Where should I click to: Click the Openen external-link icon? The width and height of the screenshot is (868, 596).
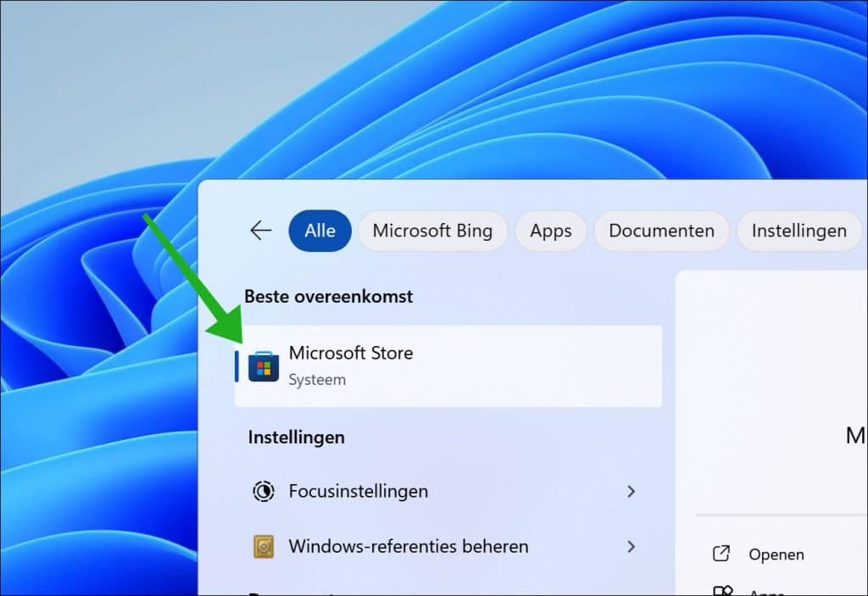tap(721, 554)
